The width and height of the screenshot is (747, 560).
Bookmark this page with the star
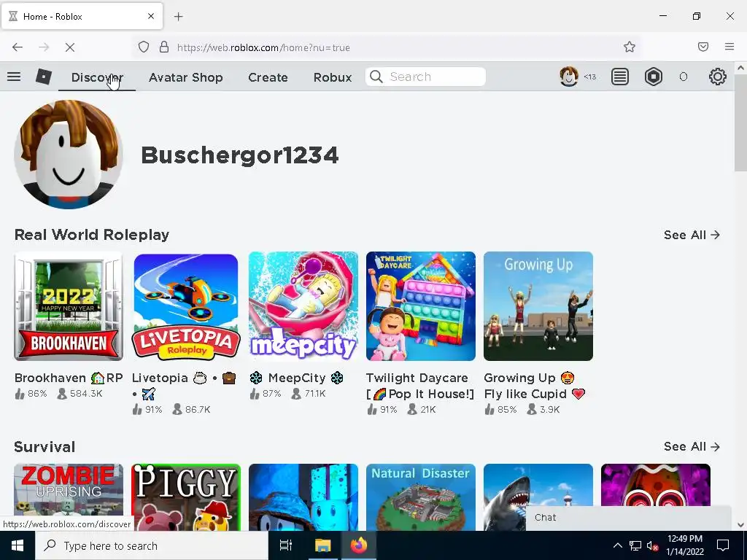click(630, 47)
